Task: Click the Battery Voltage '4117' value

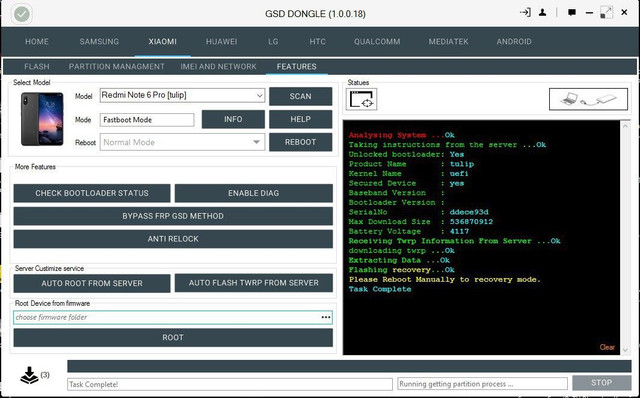Action: [x=459, y=231]
